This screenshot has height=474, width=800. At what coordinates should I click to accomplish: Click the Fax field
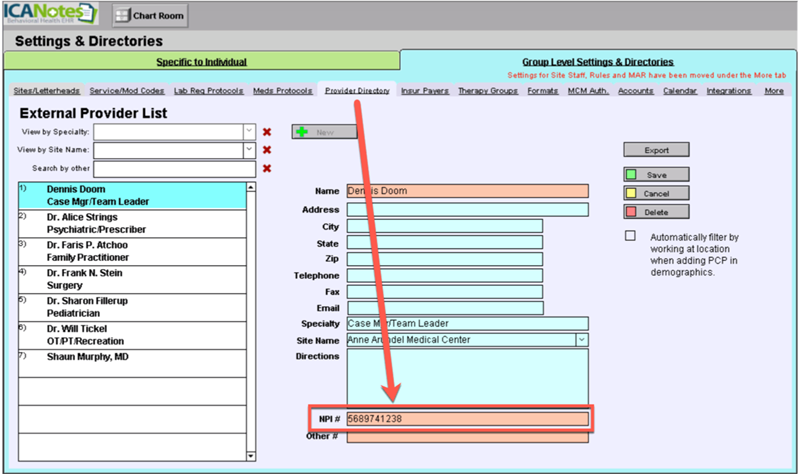pos(444,292)
